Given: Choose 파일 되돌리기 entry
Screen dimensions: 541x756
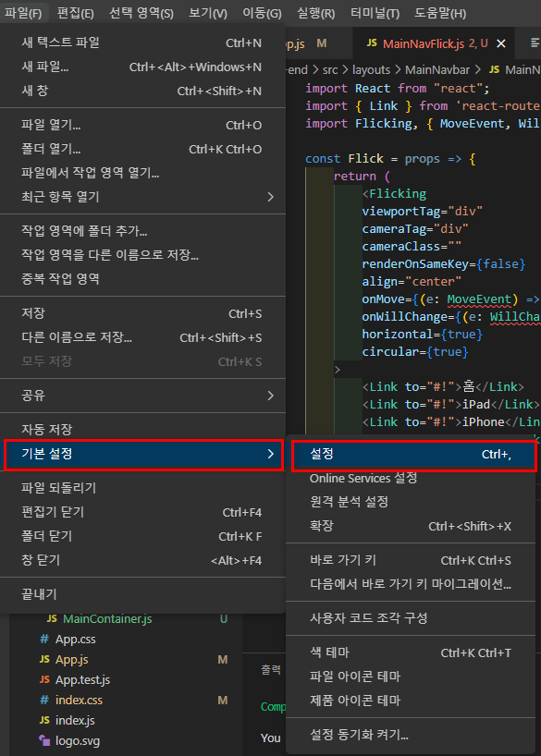Looking at the screenshot, I should tap(142, 488).
